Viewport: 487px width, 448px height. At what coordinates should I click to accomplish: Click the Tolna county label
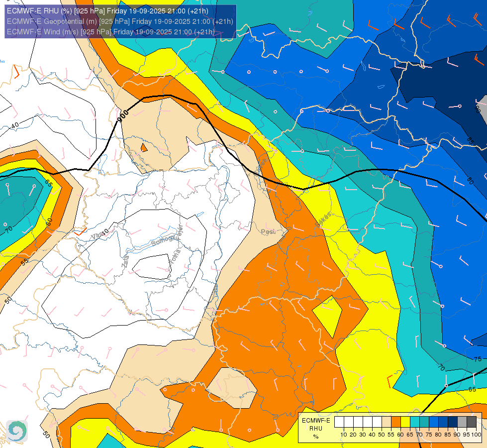176,256
